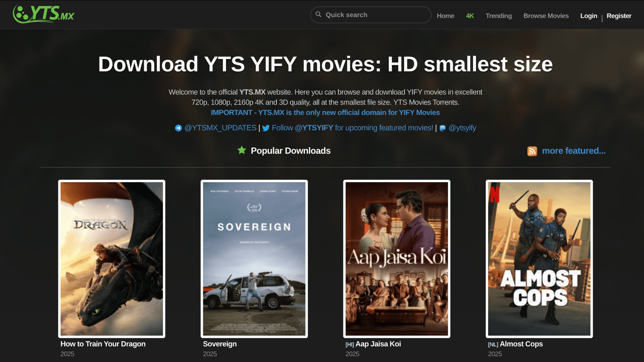Open the Trending page

[x=498, y=16]
